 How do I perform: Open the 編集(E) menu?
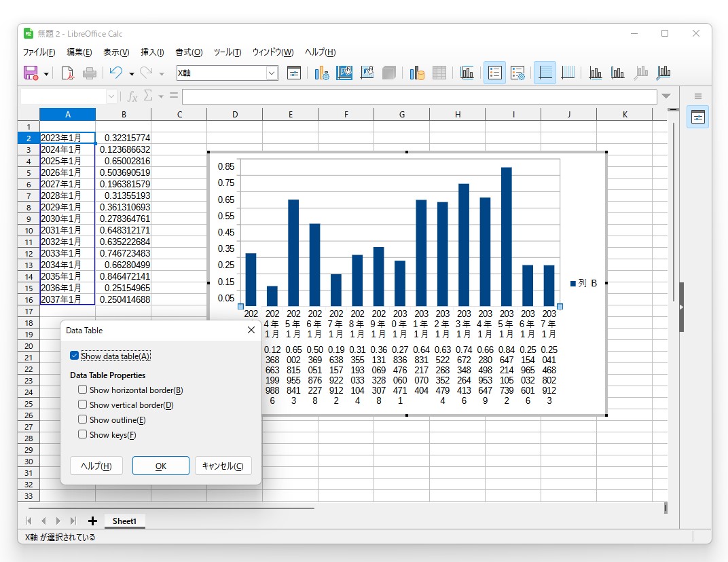tap(79, 52)
